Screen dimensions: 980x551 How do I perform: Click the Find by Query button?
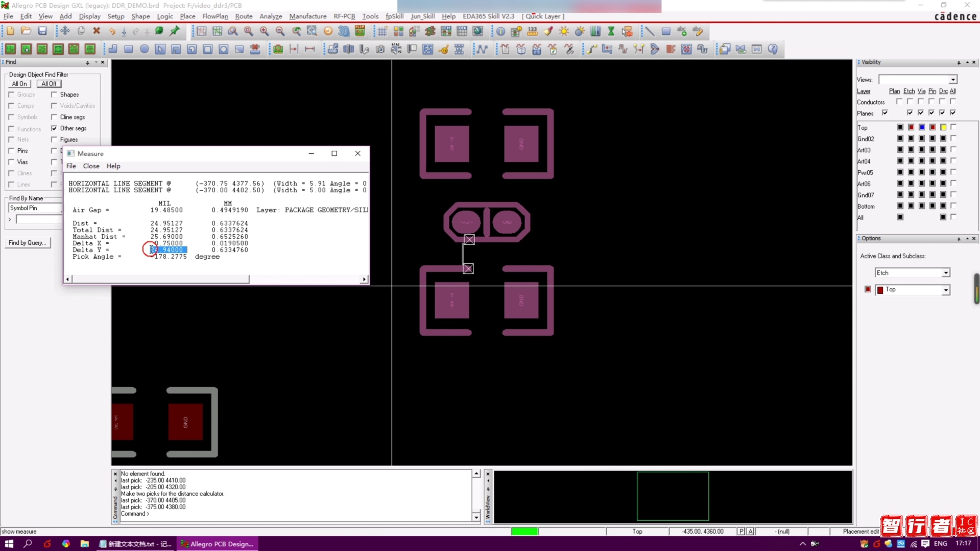coord(28,243)
